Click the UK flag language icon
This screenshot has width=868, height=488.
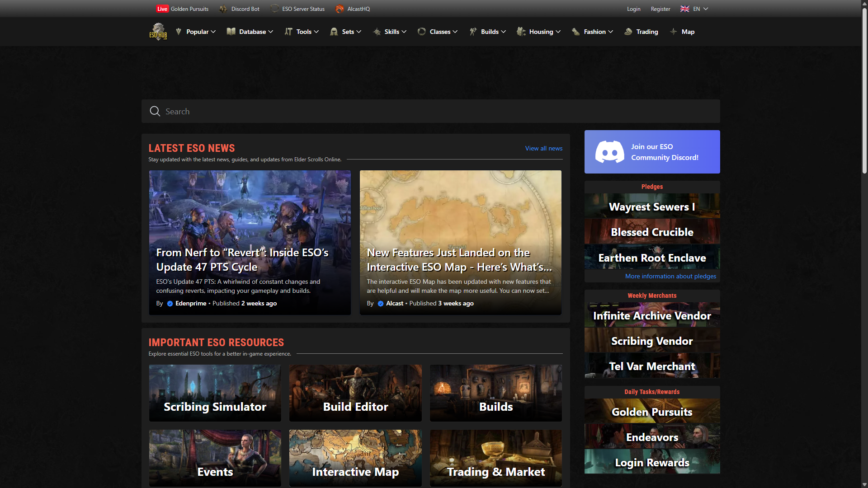[685, 9]
